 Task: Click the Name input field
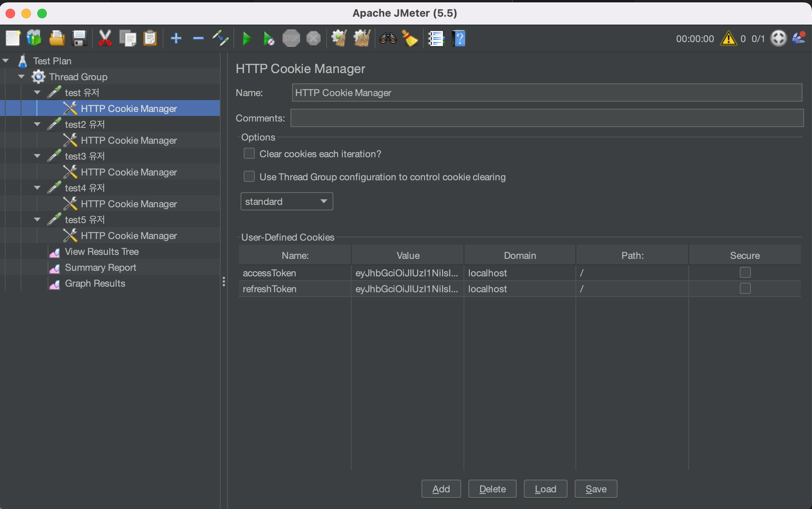[x=547, y=93]
